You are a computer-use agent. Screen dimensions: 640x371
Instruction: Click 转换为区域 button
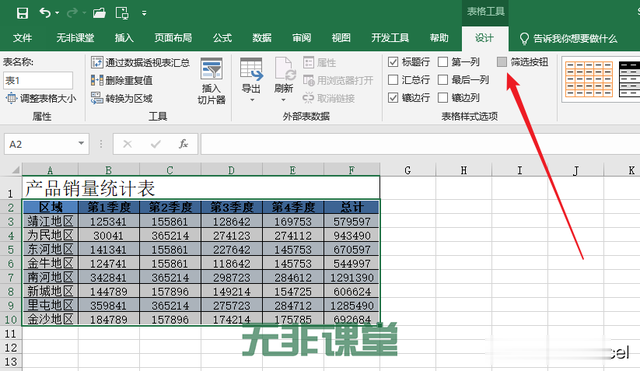click(x=122, y=98)
